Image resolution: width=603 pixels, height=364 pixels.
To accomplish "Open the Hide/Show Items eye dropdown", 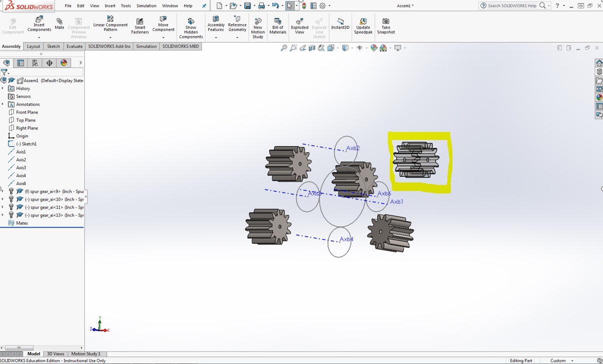I will (366, 48).
